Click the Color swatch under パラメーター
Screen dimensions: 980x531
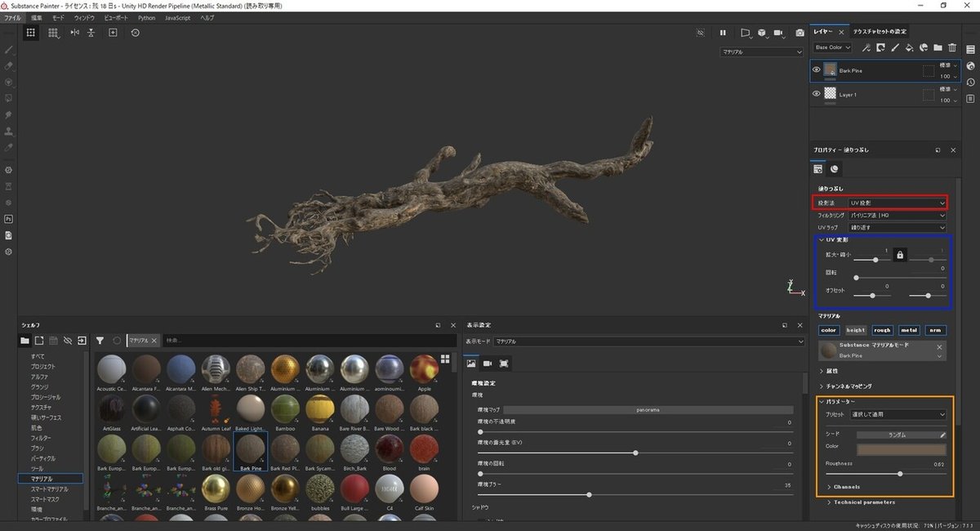click(901, 449)
